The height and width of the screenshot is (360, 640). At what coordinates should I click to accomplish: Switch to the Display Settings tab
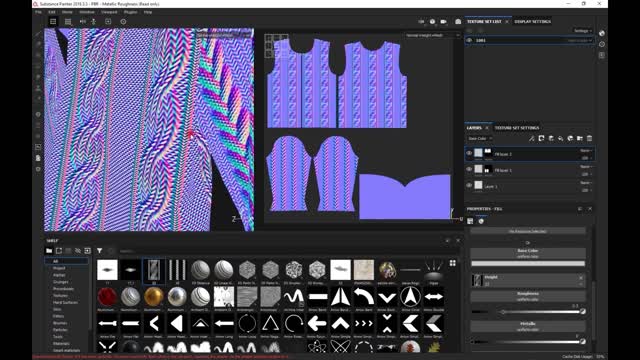[x=532, y=22]
